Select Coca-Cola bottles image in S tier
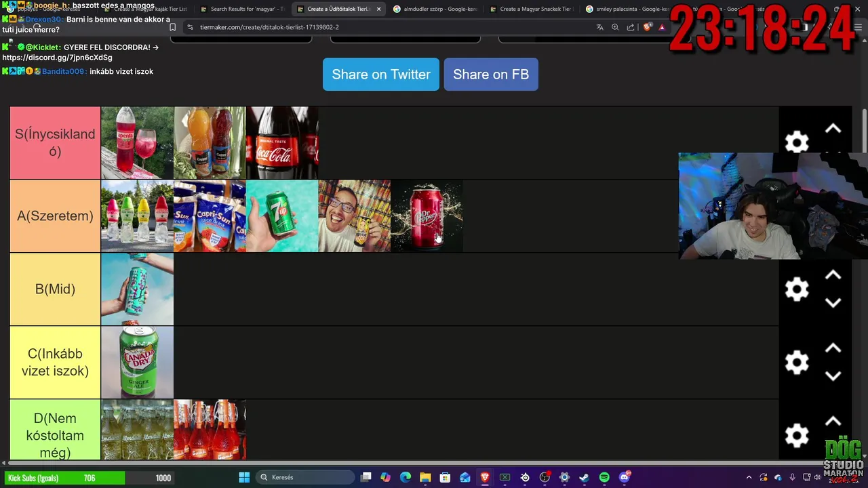Viewport: 868px width, 488px height. pos(282,142)
